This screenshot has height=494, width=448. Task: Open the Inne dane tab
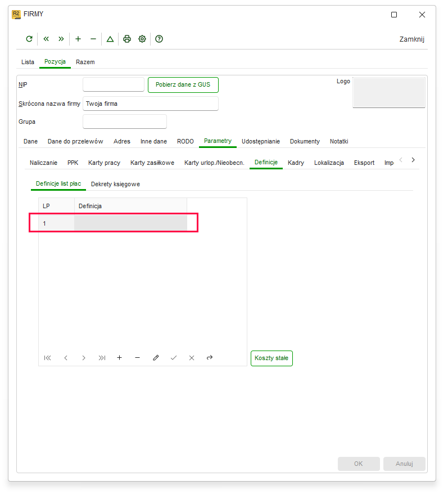point(153,141)
